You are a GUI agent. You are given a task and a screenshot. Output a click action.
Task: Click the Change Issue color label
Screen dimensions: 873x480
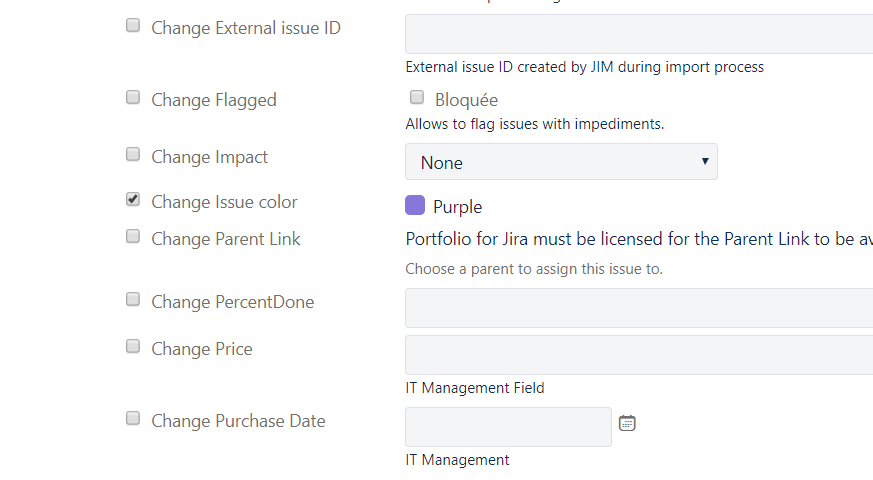pos(224,202)
